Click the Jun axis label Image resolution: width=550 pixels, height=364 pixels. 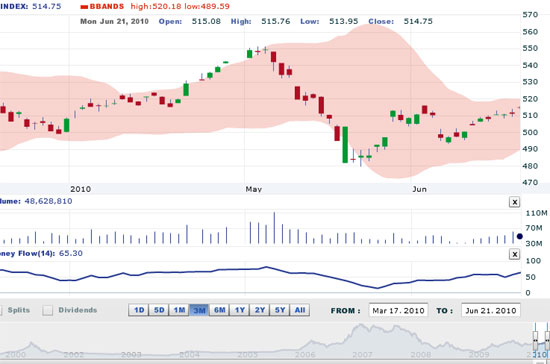click(420, 189)
